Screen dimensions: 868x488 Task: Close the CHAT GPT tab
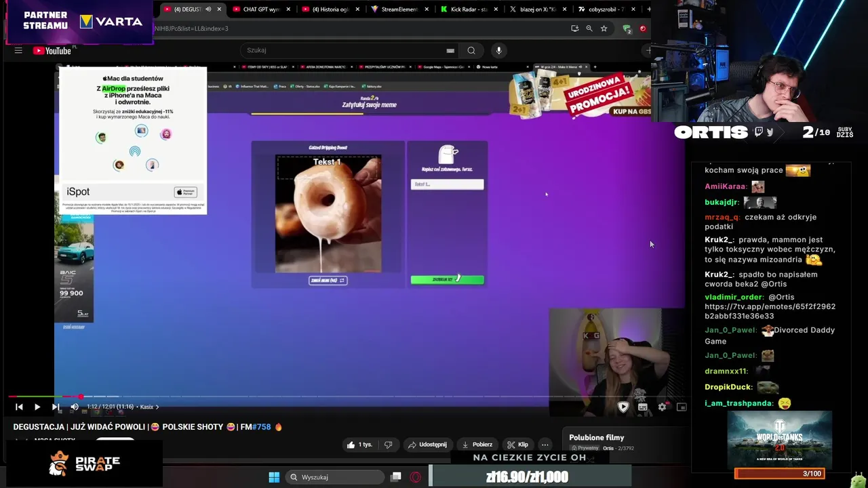click(288, 9)
